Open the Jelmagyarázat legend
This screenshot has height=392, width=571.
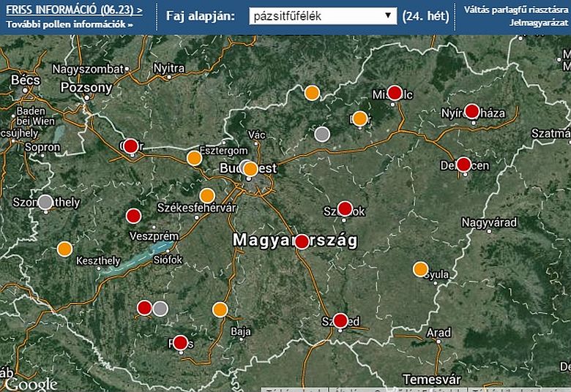pyautogui.click(x=540, y=23)
